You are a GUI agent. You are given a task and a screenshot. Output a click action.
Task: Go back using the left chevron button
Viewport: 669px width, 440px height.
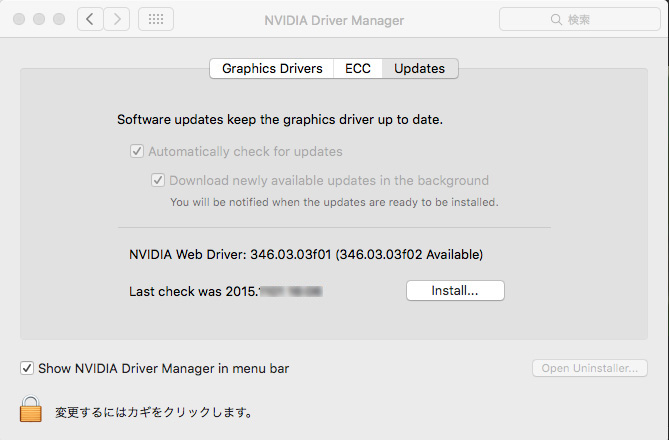coord(90,19)
